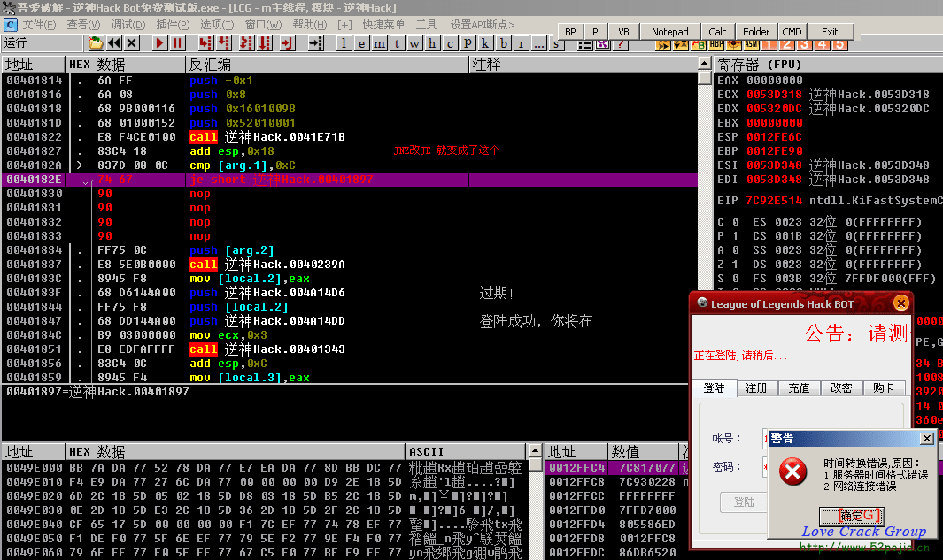Open the 文件(F) menu
Image resolution: width=943 pixels, height=560 pixels.
39,25
